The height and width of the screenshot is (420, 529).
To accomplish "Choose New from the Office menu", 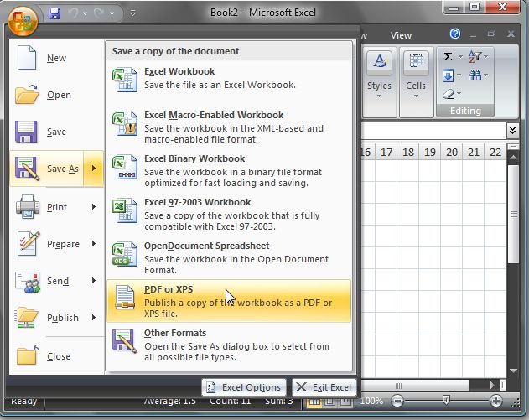I will point(56,58).
